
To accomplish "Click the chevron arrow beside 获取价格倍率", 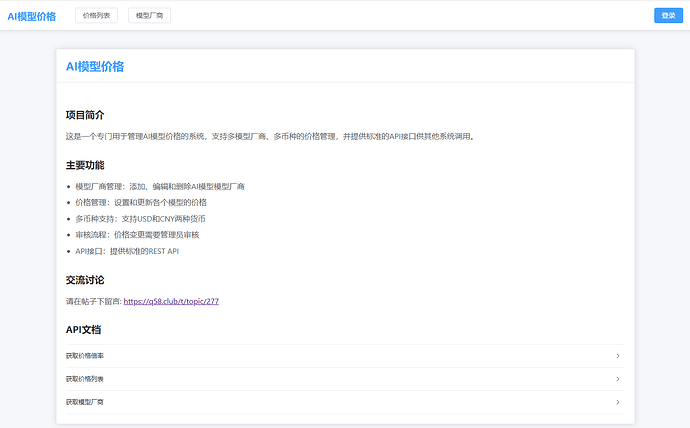I will click(x=617, y=356).
